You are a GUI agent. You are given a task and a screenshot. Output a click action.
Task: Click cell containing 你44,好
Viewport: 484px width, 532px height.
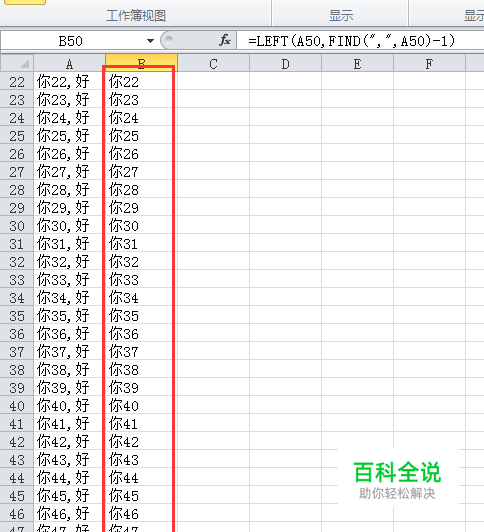pos(69,477)
